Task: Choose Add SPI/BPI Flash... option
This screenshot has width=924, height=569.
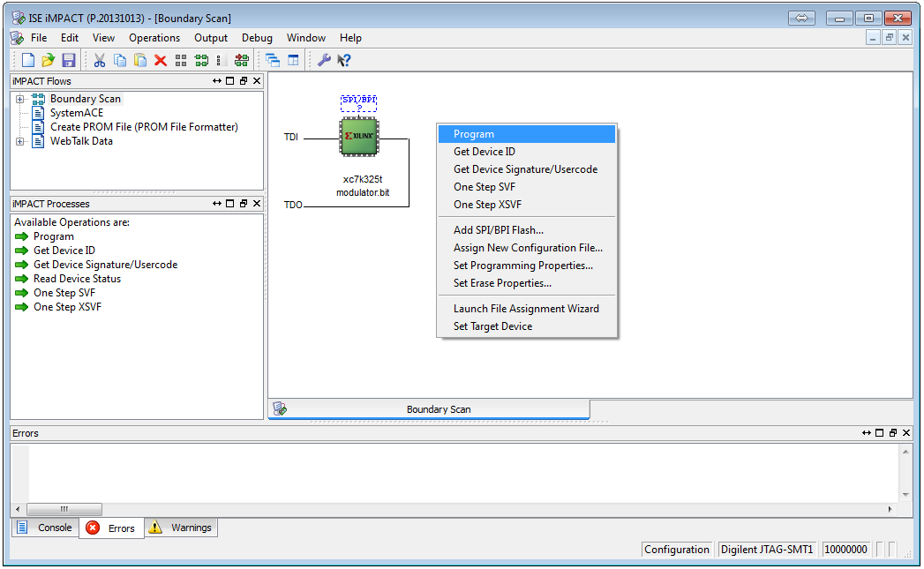Action: point(527,230)
